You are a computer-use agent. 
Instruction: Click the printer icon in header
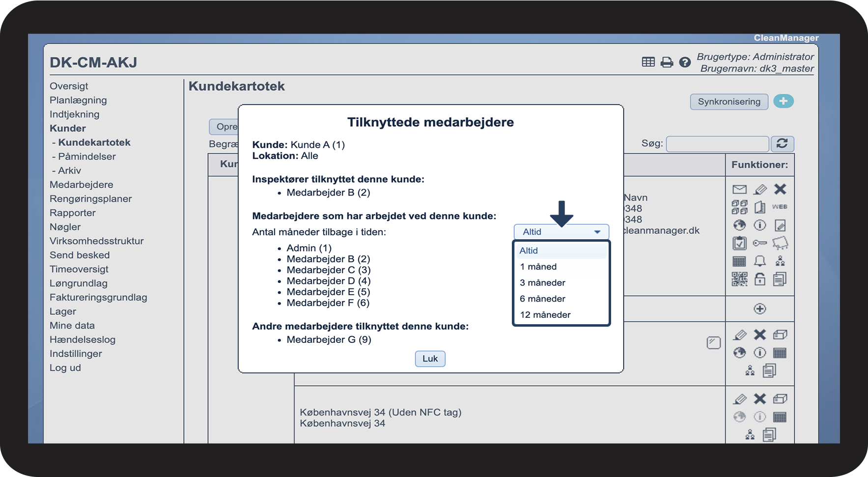click(x=667, y=62)
